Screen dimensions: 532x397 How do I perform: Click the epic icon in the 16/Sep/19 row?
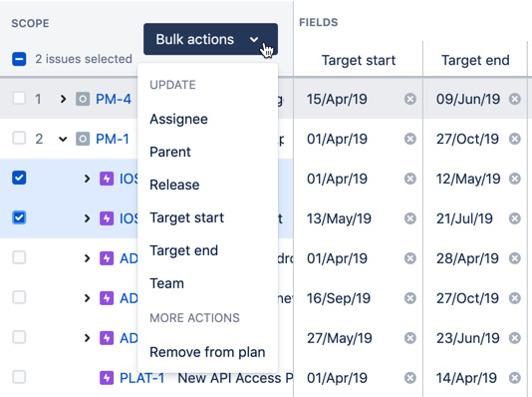pos(107,298)
